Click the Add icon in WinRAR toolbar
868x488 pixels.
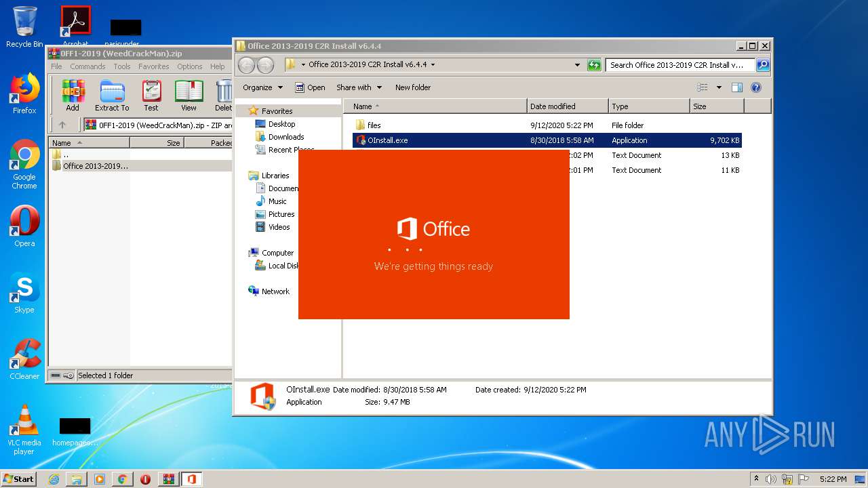[73, 95]
